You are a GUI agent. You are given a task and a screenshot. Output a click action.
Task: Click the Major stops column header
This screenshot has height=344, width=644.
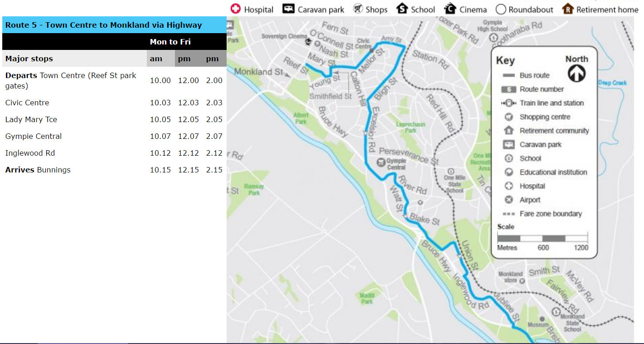pyautogui.click(x=29, y=59)
